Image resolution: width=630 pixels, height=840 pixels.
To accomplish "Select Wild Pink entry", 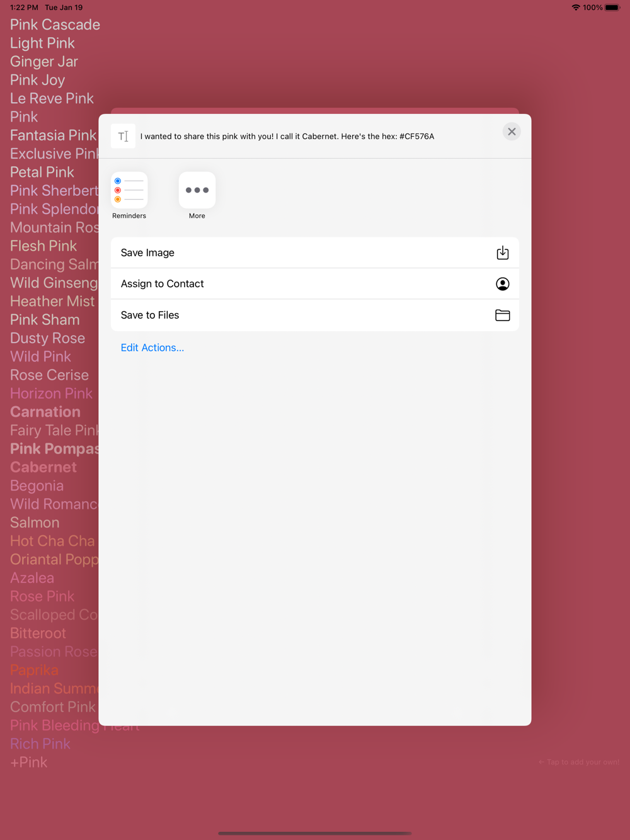I will click(x=40, y=356).
